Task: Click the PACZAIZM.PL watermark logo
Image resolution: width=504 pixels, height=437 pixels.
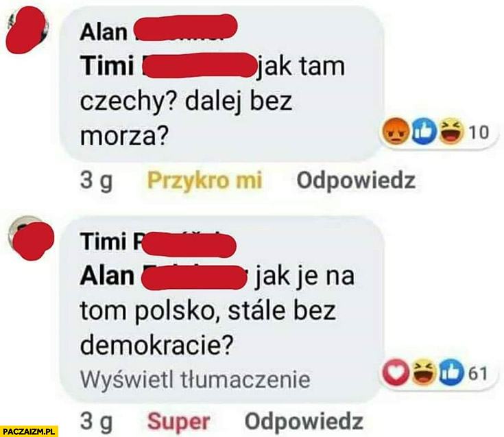Action: click(29, 432)
